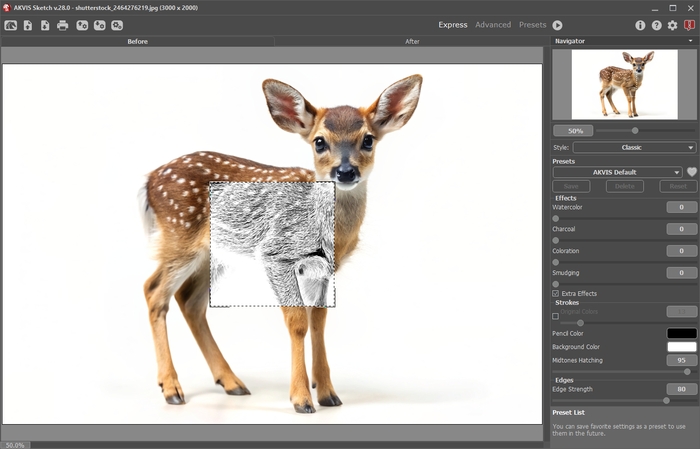The width and height of the screenshot is (700, 449).
Task: Adjust the Charcoal slider
Action: pos(556,241)
